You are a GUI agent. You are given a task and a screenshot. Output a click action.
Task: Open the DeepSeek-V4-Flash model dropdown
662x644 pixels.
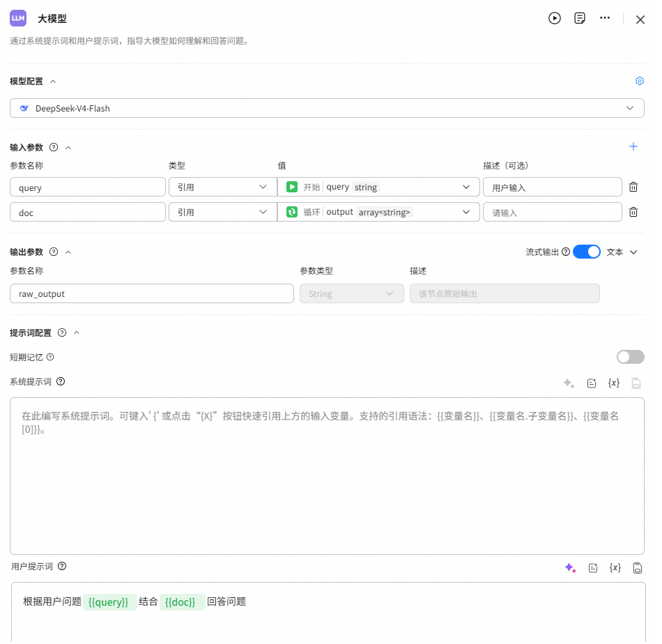pyautogui.click(x=327, y=108)
